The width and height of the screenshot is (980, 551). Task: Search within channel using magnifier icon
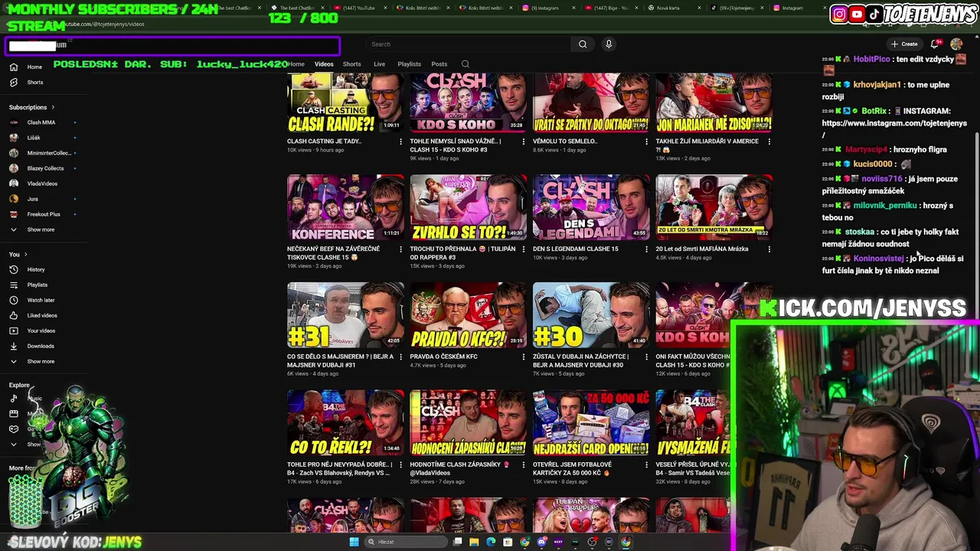click(465, 64)
